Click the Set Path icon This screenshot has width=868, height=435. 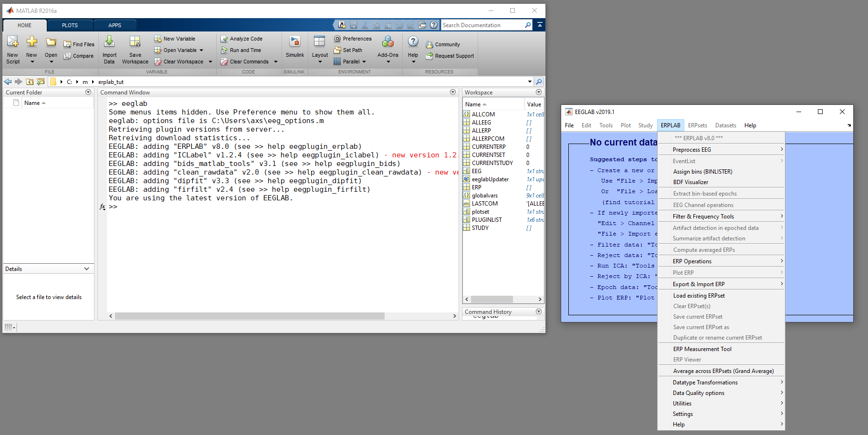[337, 50]
